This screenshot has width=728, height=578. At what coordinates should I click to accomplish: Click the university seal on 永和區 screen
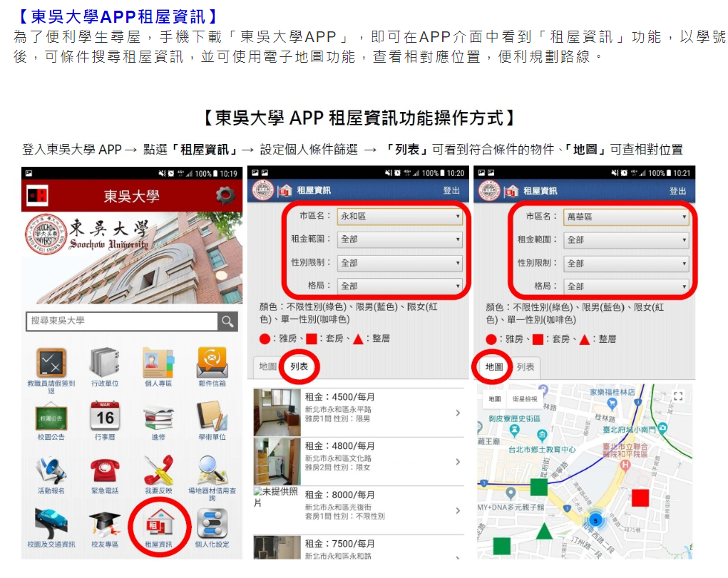(263, 190)
